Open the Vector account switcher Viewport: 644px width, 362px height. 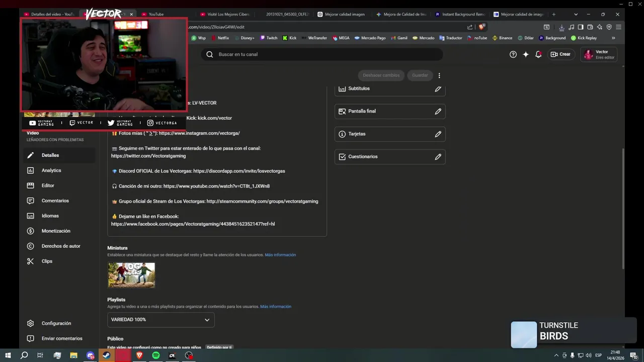599,54
